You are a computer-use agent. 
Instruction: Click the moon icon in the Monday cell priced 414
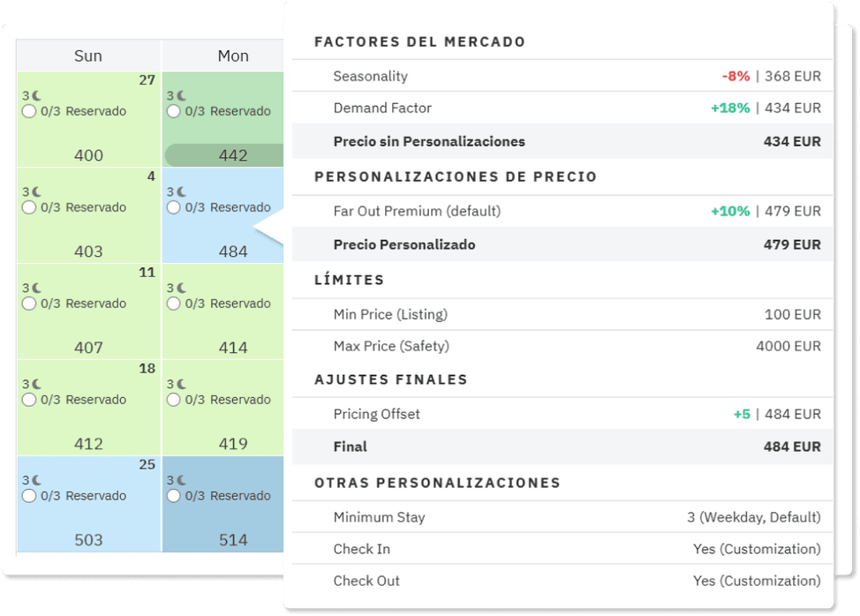coord(182,288)
